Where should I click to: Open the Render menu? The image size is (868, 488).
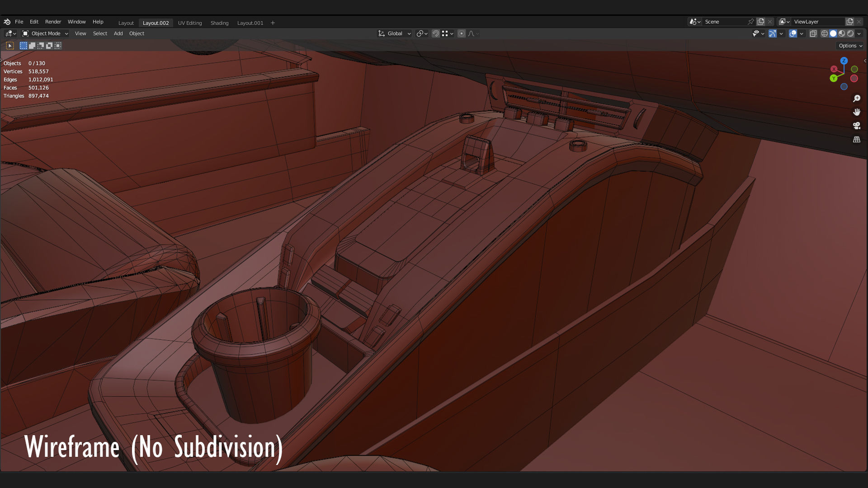tap(53, 22)
